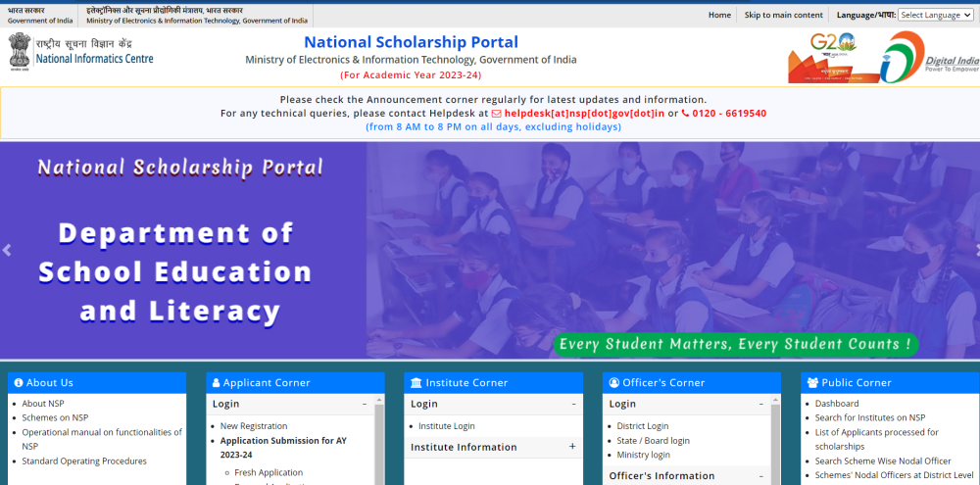Click Skip to main content
This screenshot has width=980, height=485.
(x=783, y=15)
